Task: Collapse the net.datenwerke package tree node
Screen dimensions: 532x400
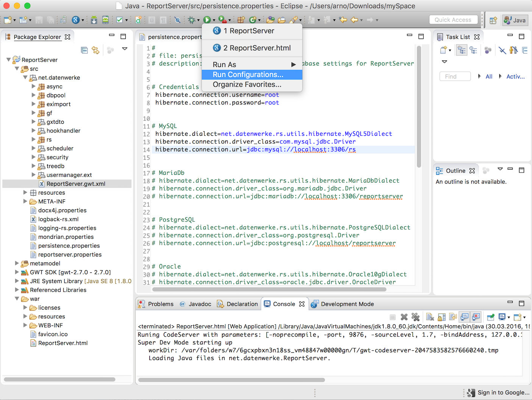Action: coord(25,78)
